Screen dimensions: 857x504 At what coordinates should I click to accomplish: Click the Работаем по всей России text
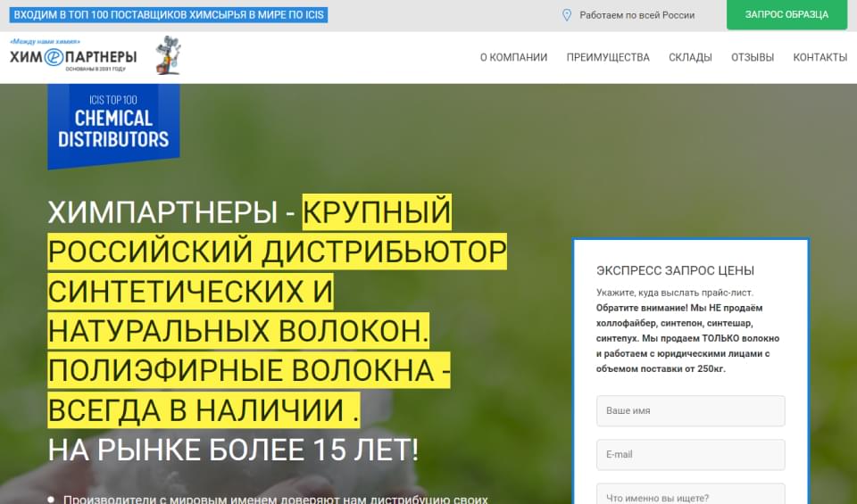[x=637, y=15]
